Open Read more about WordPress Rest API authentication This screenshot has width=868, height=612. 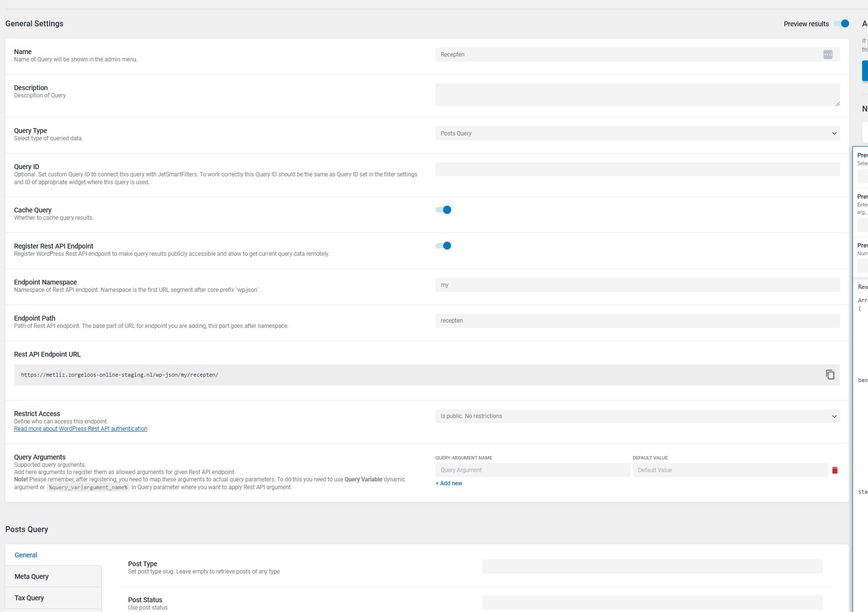80,428
